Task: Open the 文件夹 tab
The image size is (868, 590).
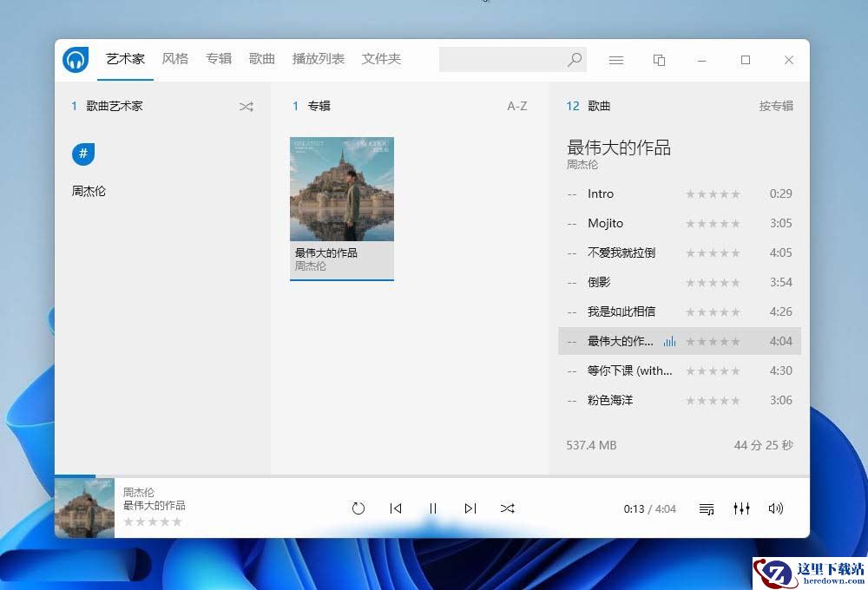Action: click(381, 59)
